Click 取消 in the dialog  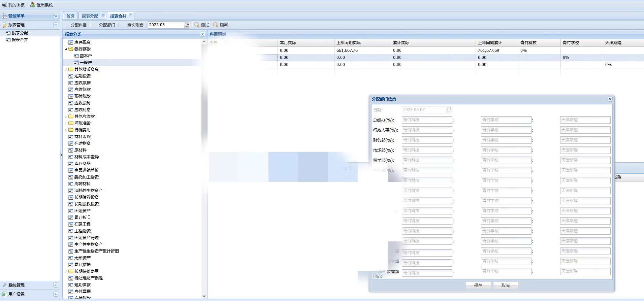pyautogui.click(x=506, y=285)
